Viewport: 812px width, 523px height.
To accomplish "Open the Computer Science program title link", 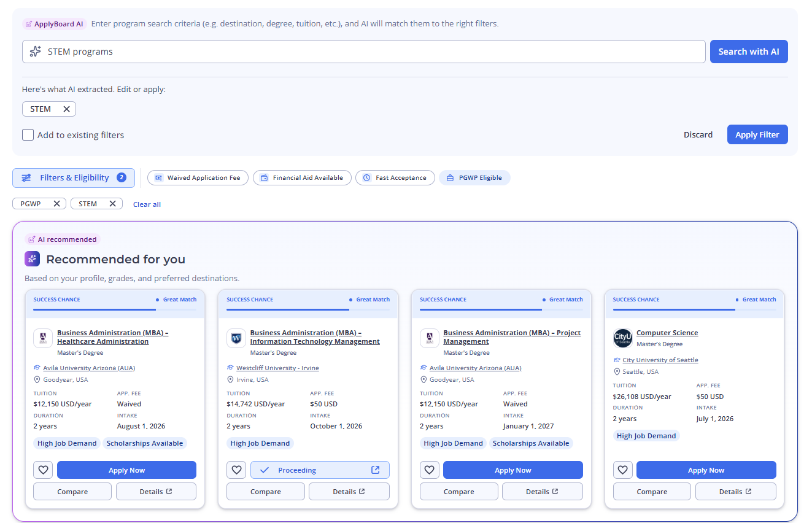I will (667, 333).
